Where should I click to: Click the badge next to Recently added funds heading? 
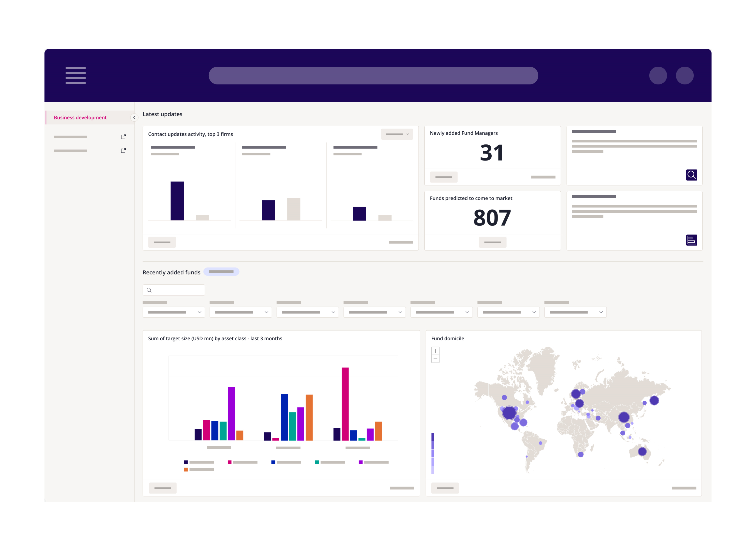click(x=221, y=272)
